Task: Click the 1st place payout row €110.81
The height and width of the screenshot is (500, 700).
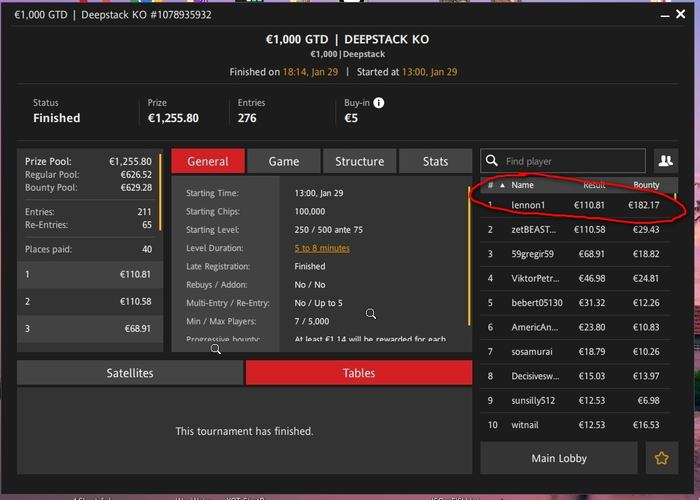Action: (x=90, y=274)
